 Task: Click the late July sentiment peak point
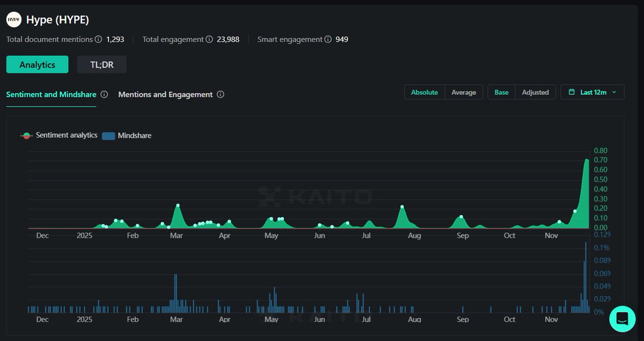click(402, 207)
